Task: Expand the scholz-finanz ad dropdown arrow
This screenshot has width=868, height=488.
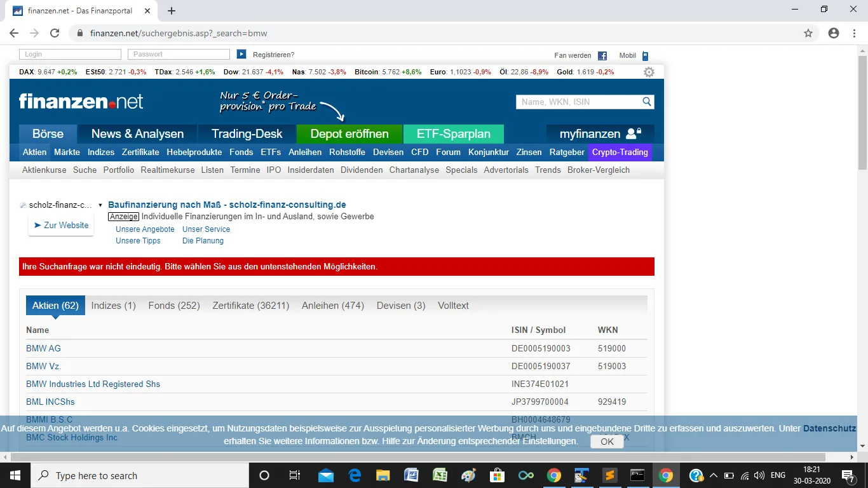Action: 100,206
